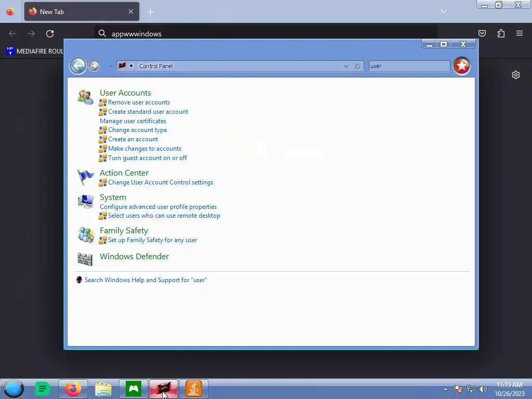Click the network icon in the system tray

tap(471, 389)
